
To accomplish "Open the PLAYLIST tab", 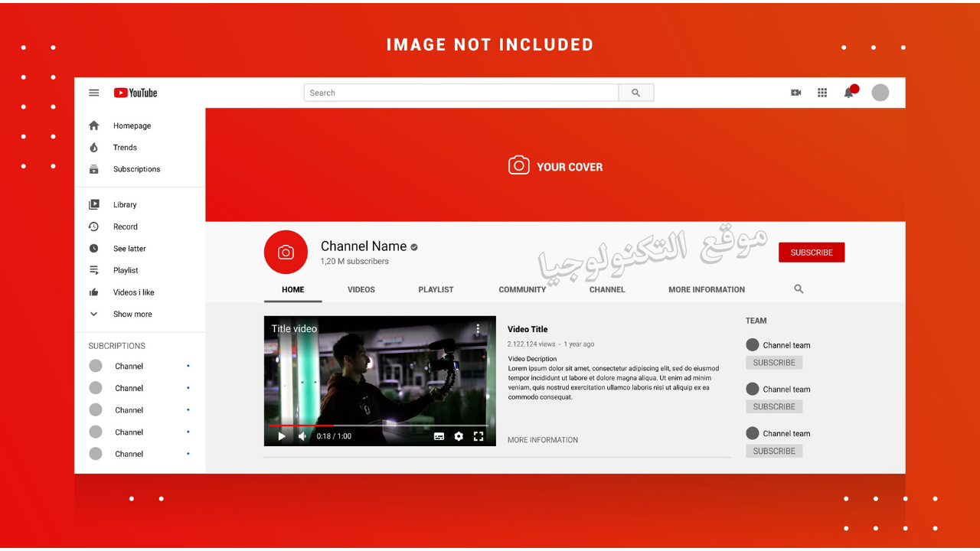I will pyautogui.click(x=436, y=289).
